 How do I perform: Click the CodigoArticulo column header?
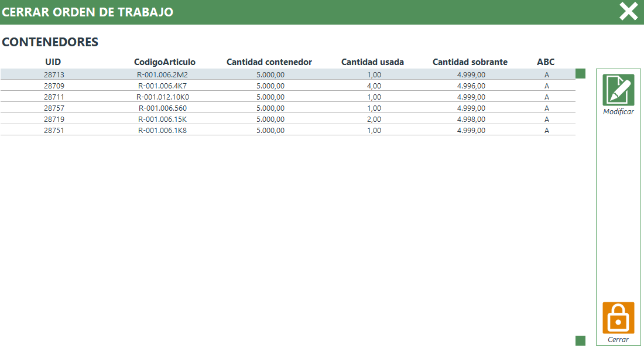[x=165, y=62]
